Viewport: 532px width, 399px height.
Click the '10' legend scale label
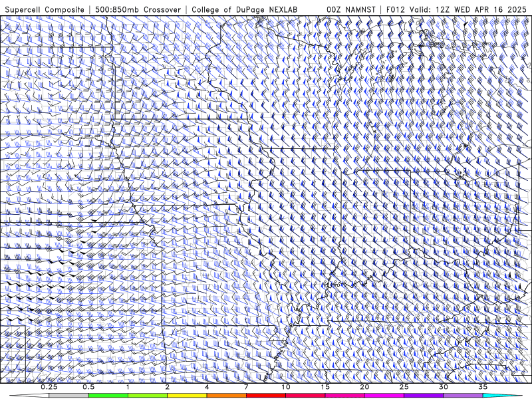coord(286,387)
